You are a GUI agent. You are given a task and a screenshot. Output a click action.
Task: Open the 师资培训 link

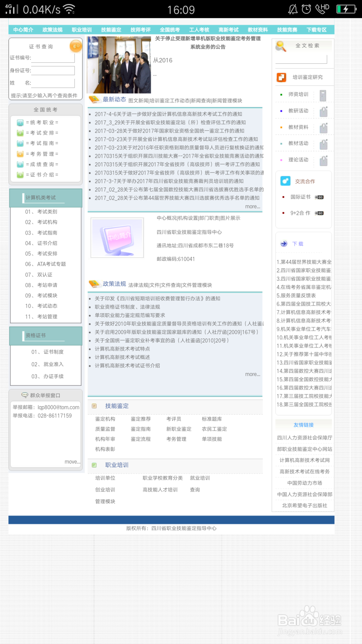pyautogui.click(x=298, y=94)
